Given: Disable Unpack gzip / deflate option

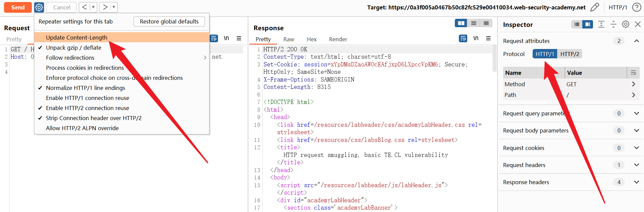Looking at the screenshot, I should click(73, 48).
